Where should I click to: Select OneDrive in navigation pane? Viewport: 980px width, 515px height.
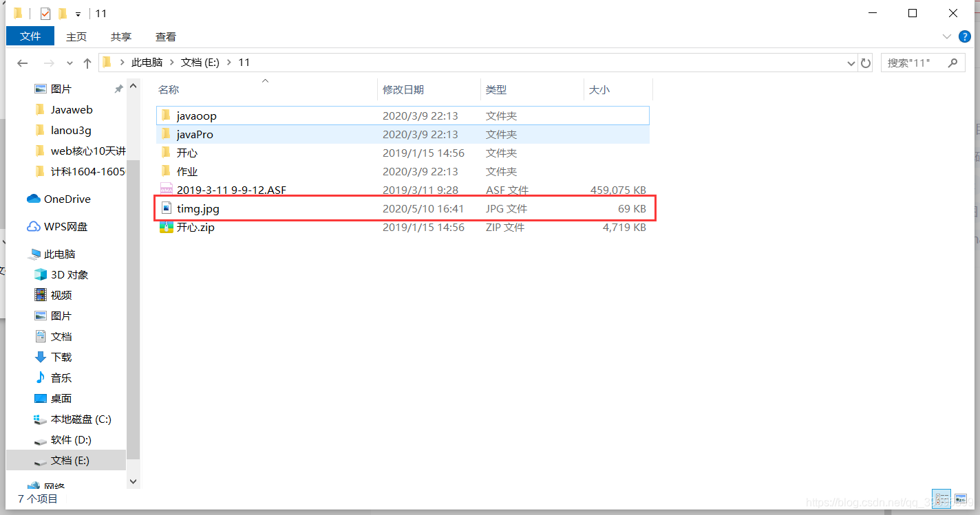click(x=67, y=199)
